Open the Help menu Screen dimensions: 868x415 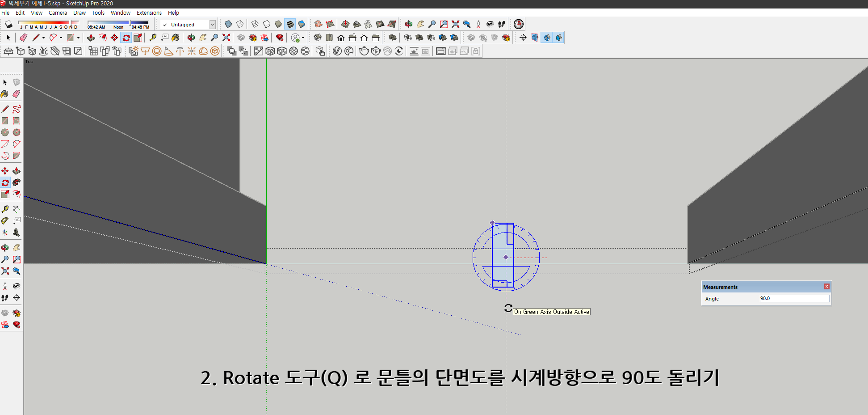click(x=173, y=13)
